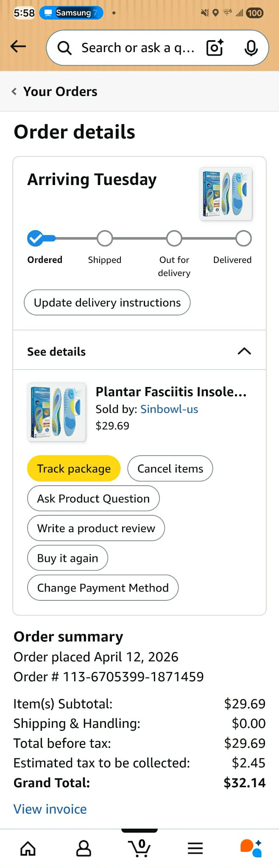Tap the back arrow icon
This screenshot has height=868, width=279.
pos(18,47)
